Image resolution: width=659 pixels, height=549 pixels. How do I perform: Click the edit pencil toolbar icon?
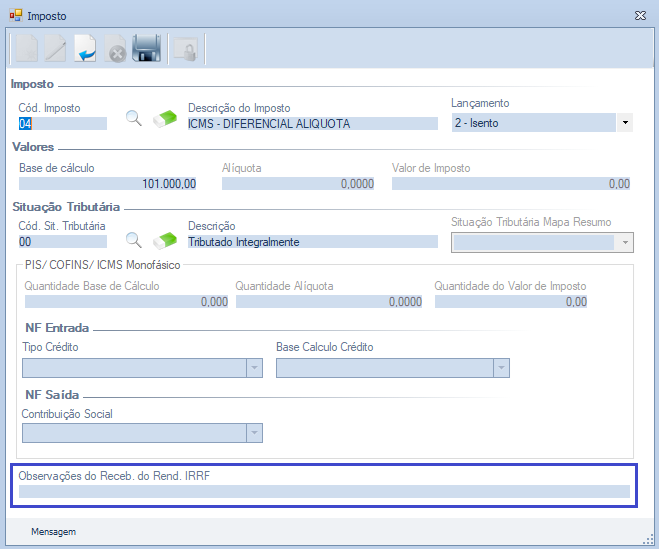coord(55,49)
